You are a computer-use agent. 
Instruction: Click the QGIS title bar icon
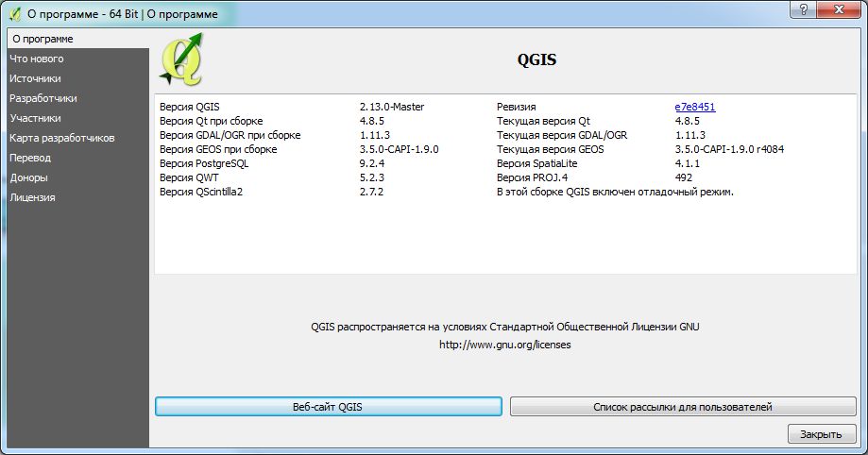tap(15, 14)
